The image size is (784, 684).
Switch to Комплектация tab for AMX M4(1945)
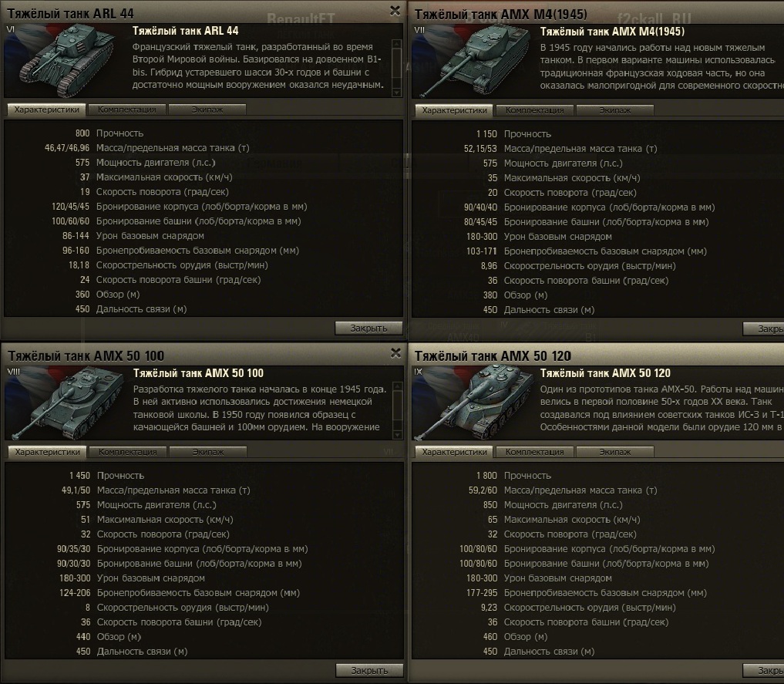534,110
